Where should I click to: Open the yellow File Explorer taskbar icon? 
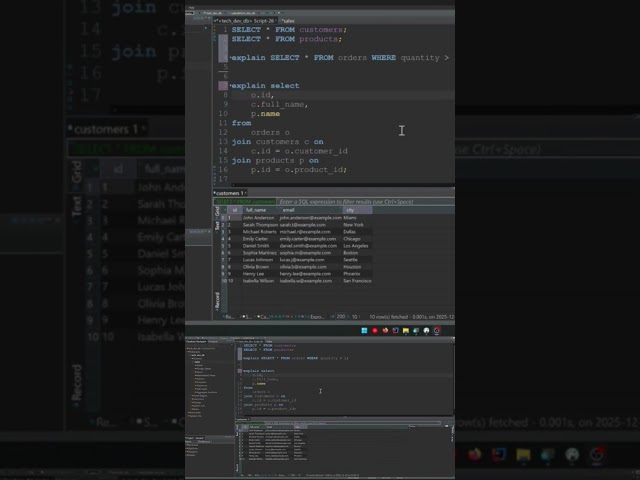(406, 331)
